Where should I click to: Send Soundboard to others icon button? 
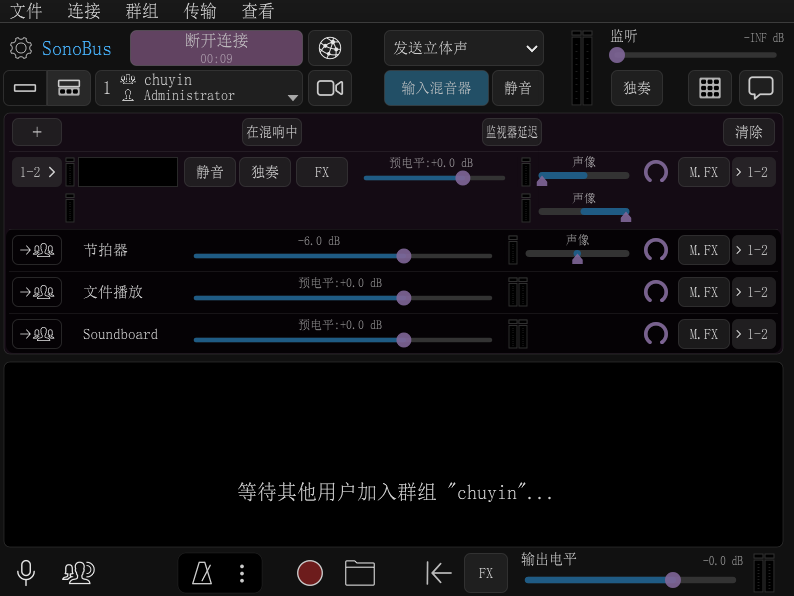tap(37, 334)
